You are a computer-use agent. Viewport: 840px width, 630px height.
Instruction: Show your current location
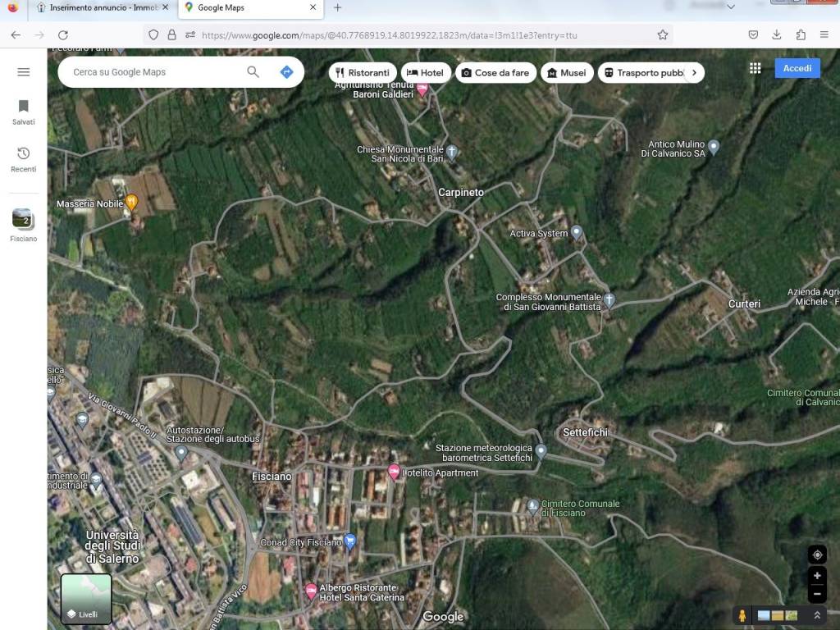(x=817, y=555)
